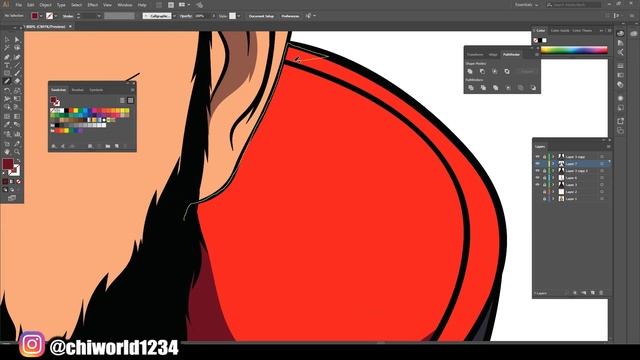640x360 pixels.
Task: Expand Layer 1 contents arrow
Action: tap(554, 198)
